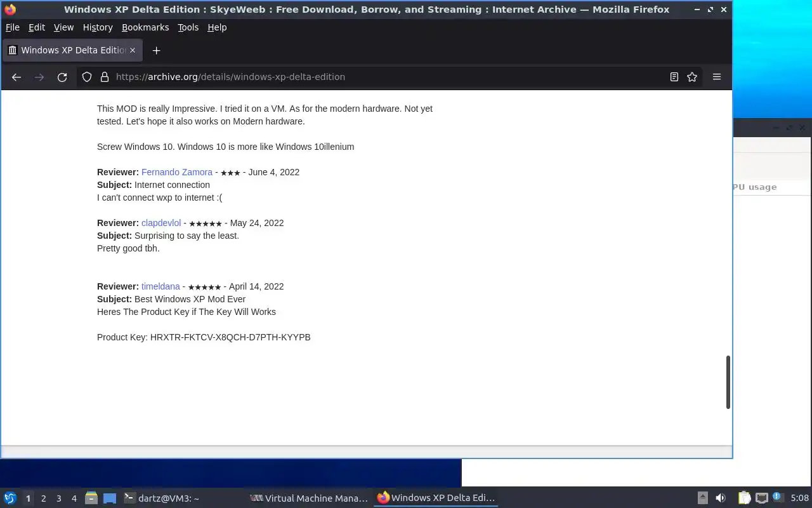Open the volume control in the system tray

click(x=721, y=498)
